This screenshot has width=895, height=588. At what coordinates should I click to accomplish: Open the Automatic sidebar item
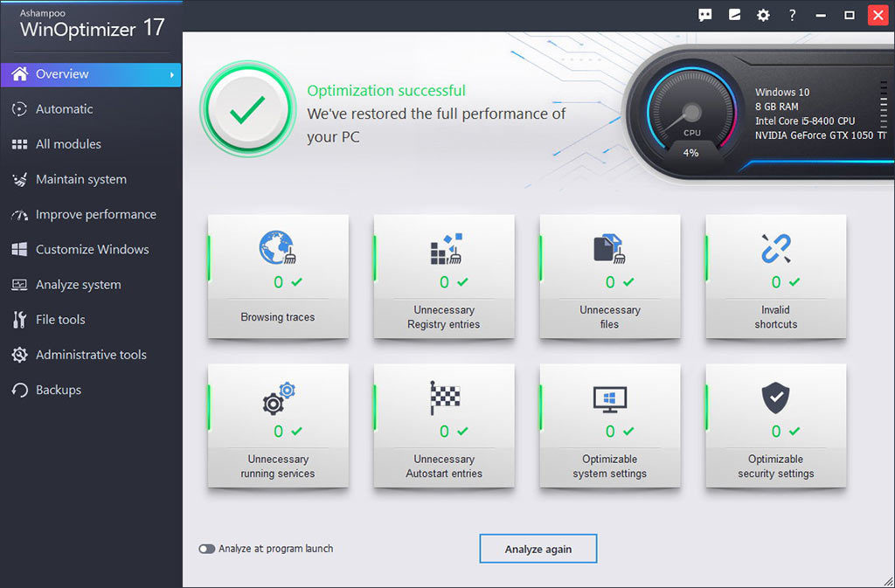(x=64, y=109)
